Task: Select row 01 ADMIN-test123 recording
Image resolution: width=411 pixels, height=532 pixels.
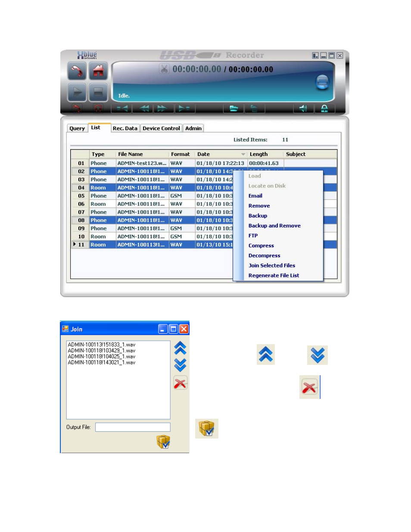Action: (x=204, y=163)
